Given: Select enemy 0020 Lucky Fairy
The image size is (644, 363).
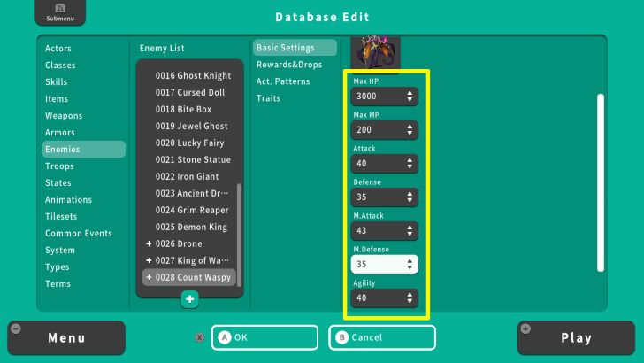Looking at the screenshot, I should click(189, 143).
